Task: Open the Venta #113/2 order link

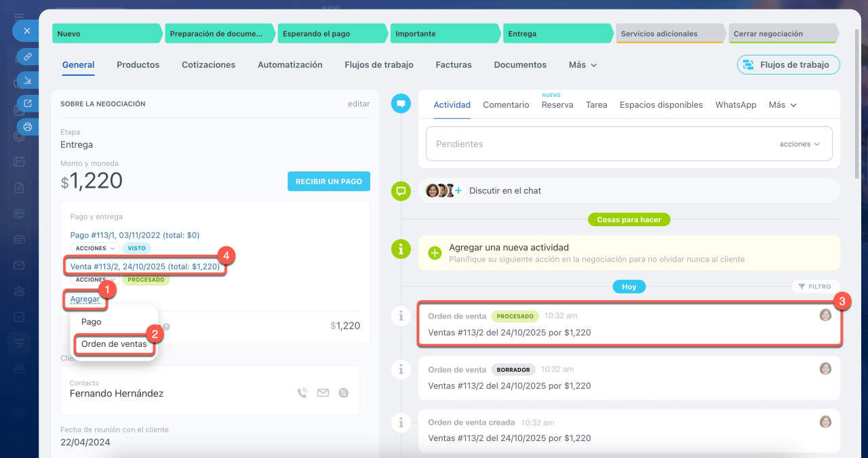Action: [145, 266]
